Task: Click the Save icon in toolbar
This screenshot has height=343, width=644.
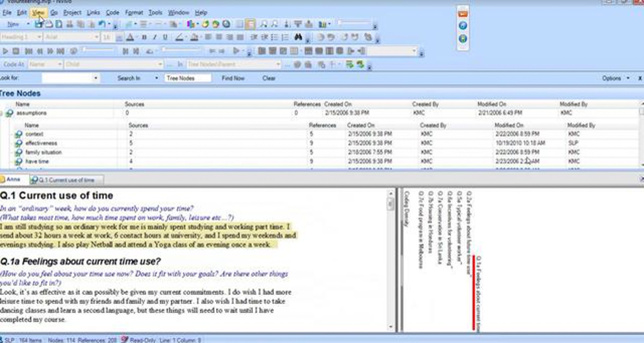Action: pyautogui.click(x=38, y=24)
